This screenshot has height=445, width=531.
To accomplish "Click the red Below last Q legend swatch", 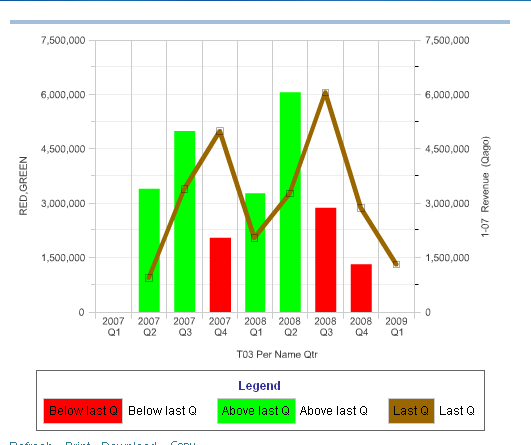I will tap(83, 411).
